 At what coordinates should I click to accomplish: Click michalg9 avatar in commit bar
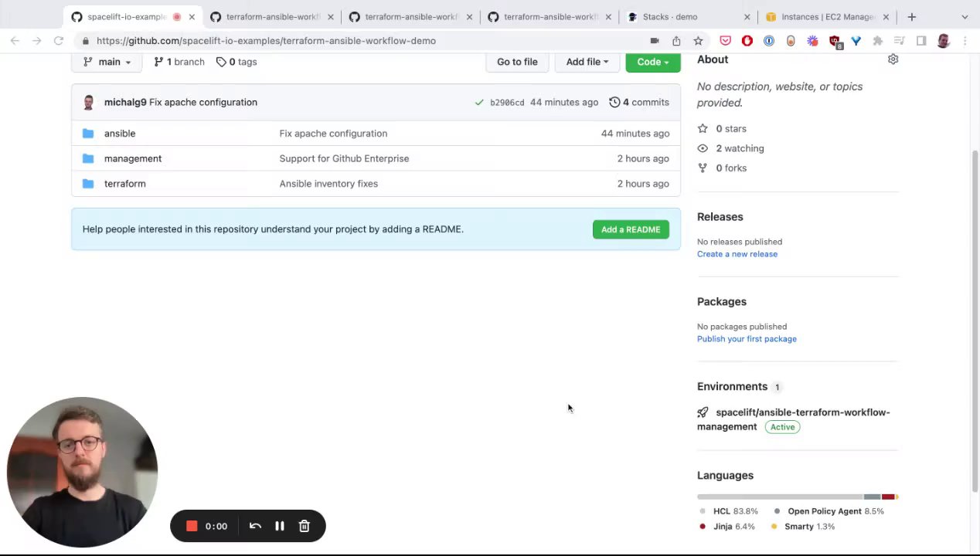click(88, 102)
